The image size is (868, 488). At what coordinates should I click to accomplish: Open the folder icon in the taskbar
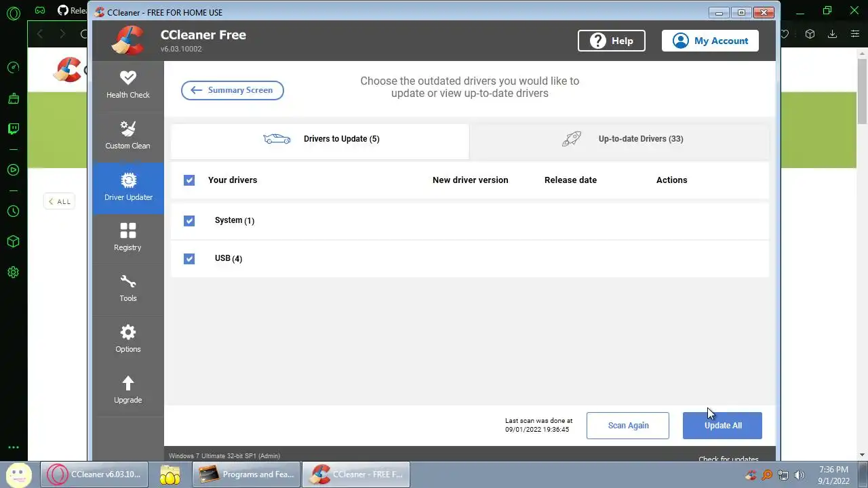pos(170,474)
